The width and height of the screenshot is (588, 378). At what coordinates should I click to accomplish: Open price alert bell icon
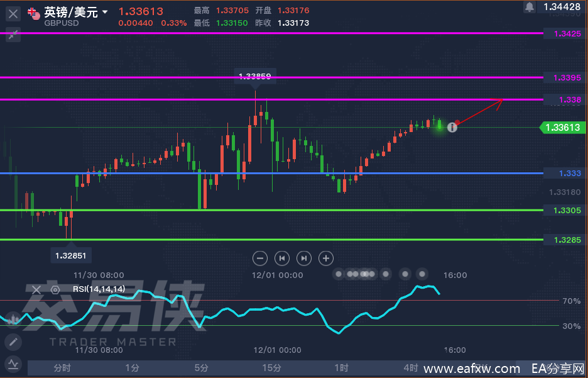click(530, 7)
